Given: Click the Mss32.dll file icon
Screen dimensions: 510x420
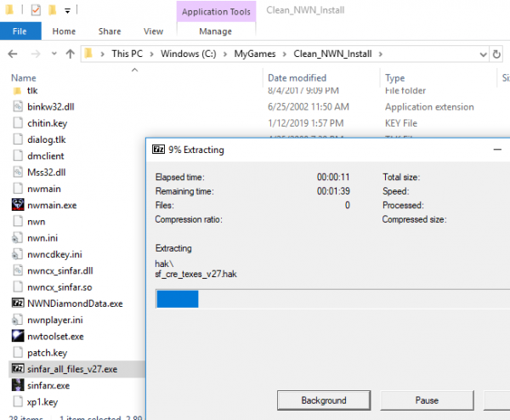Looking at the screenshot, I should 18,172.
